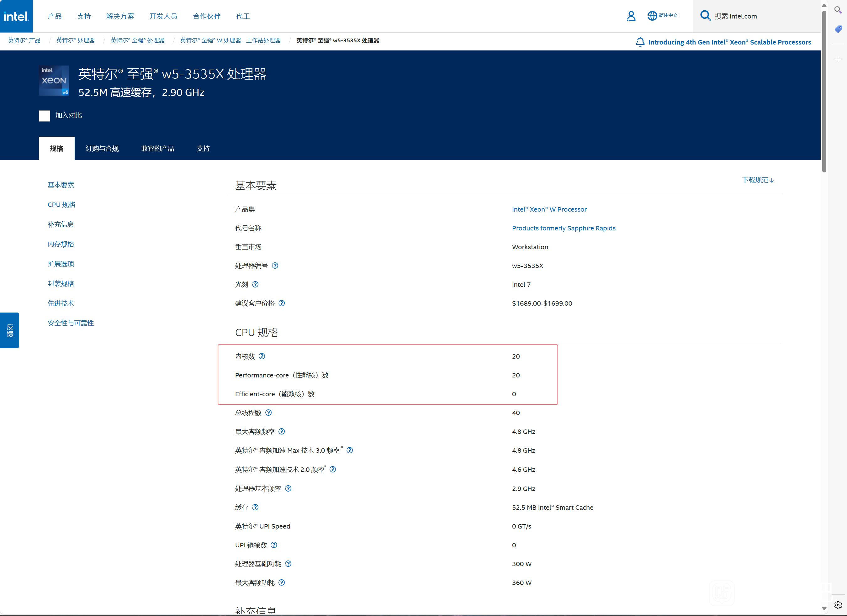Jump to 封装规格 section in sidebar
Image resolution: width=847 pixels, height=616 pixels.
pyautogui.click(x=61, y=284)
